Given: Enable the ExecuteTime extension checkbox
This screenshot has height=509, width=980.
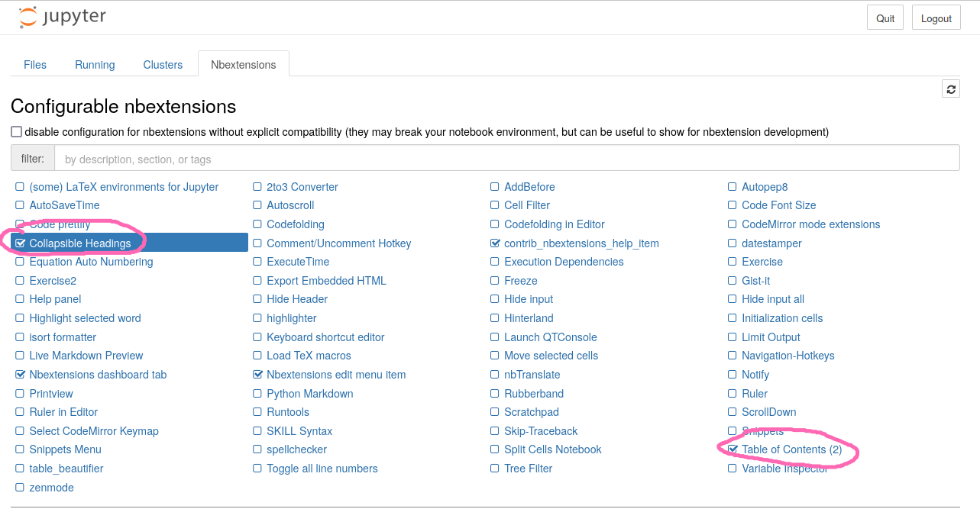Looking at the screenshot, I should coord(258,262).
